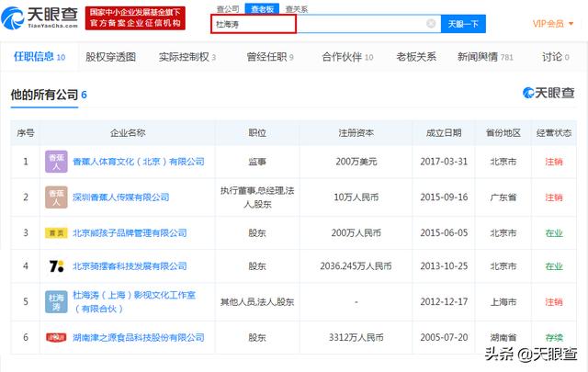
Task: Click the 天眼一下 search button
Action: pos(463,24)
